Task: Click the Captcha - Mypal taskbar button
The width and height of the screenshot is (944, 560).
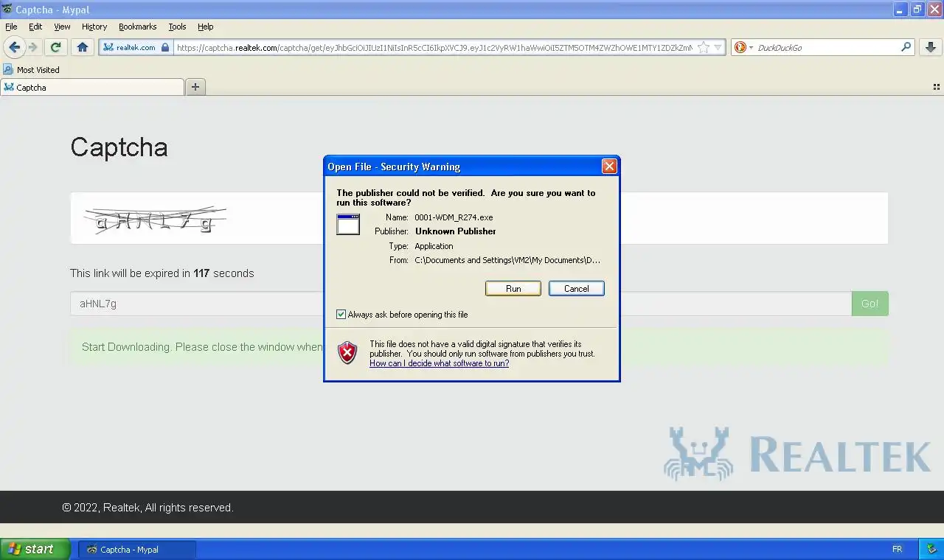Action: [137, 550]
